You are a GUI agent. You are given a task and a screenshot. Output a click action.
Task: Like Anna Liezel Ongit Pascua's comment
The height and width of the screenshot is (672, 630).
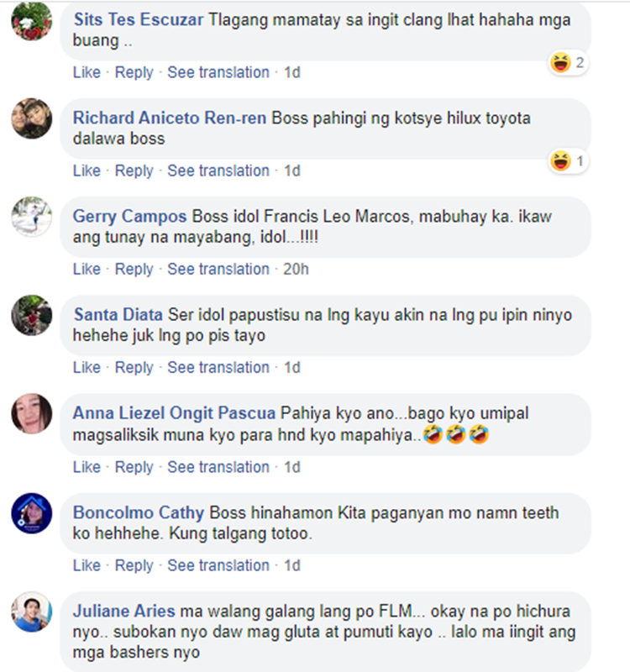(87, 467)
